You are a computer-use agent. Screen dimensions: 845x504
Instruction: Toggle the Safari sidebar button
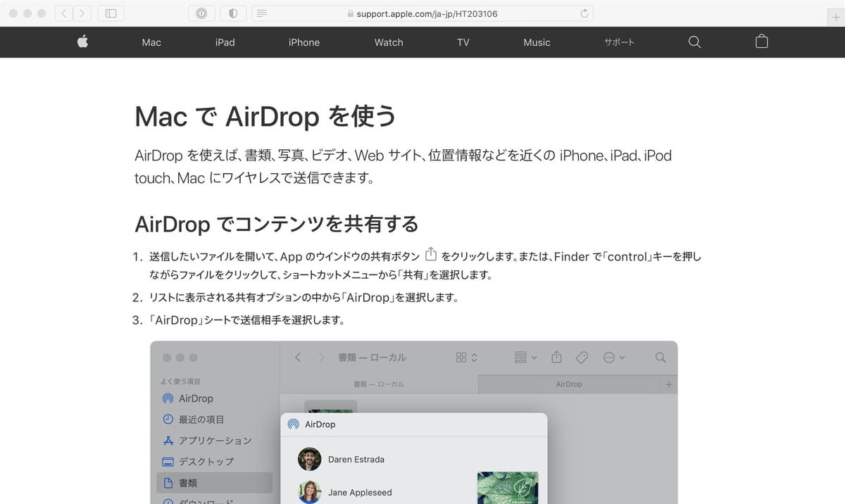click(111, 13)
